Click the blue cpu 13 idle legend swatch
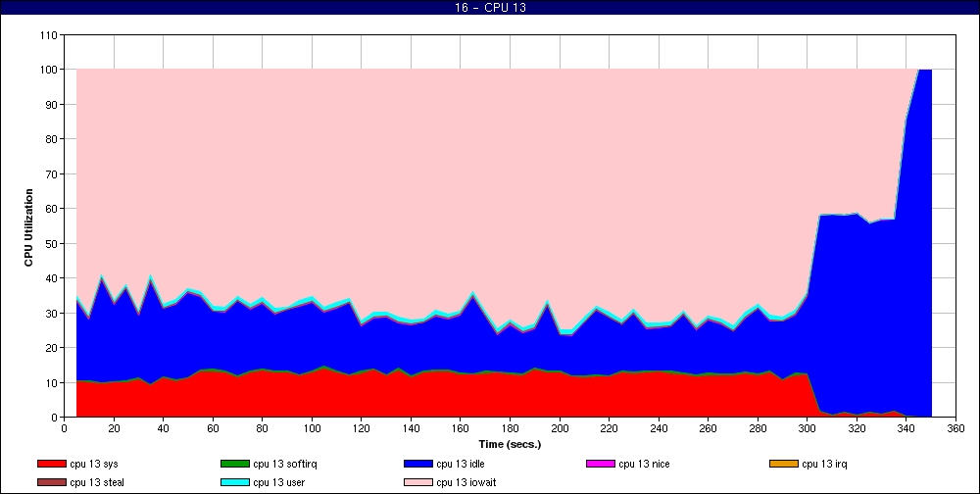 418,464
